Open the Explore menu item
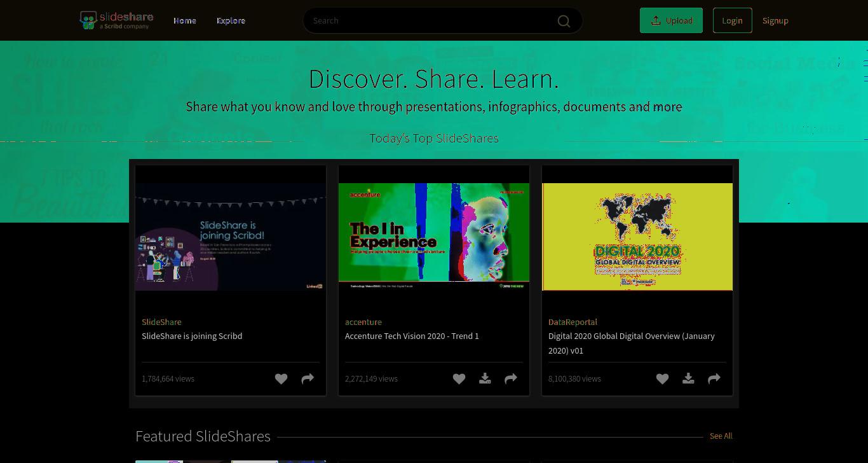This screenshot has width=868, height=463. point(231,20)
